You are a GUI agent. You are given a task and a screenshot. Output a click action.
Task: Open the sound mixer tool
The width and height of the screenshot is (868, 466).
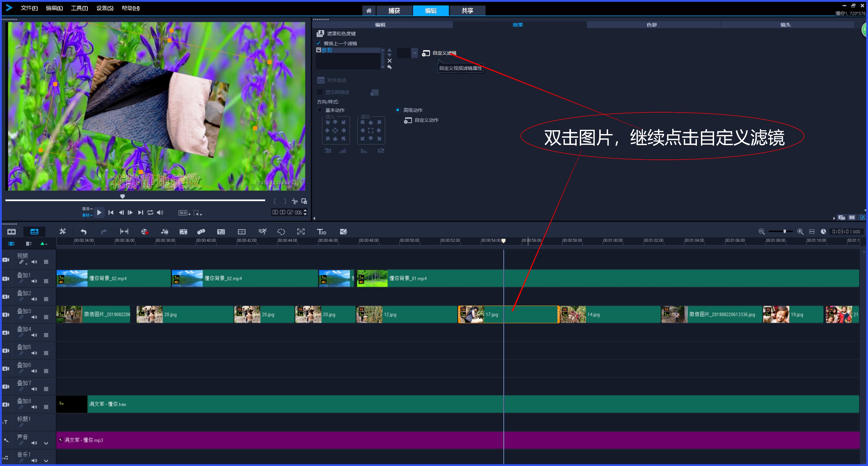pos(165,232)
